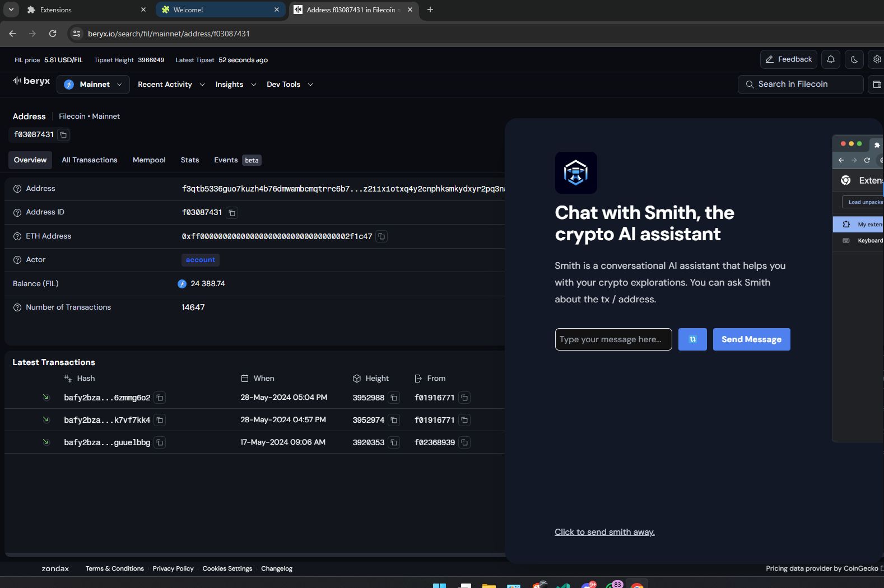
Task: Close the Welcome! browser tab
Action: pyautogui.click(x=277, y=10)
